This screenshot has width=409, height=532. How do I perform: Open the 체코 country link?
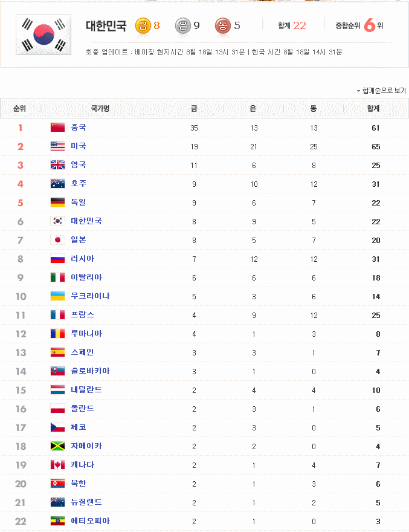click(79, 427)
